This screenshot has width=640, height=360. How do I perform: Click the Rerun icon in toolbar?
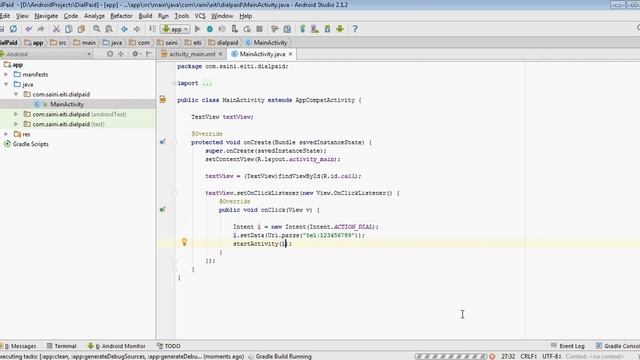tap(247, 29)
